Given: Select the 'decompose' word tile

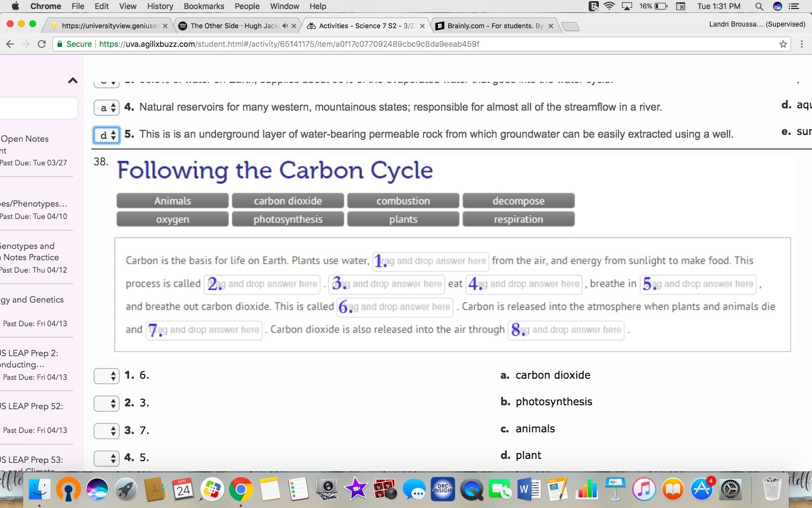Looking at the screenshot, I should pos(518,201).
